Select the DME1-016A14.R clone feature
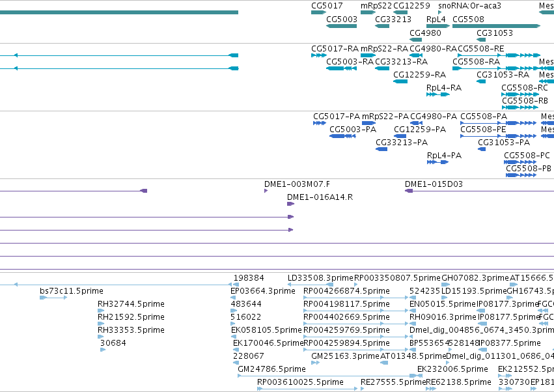 pos(290,204)
